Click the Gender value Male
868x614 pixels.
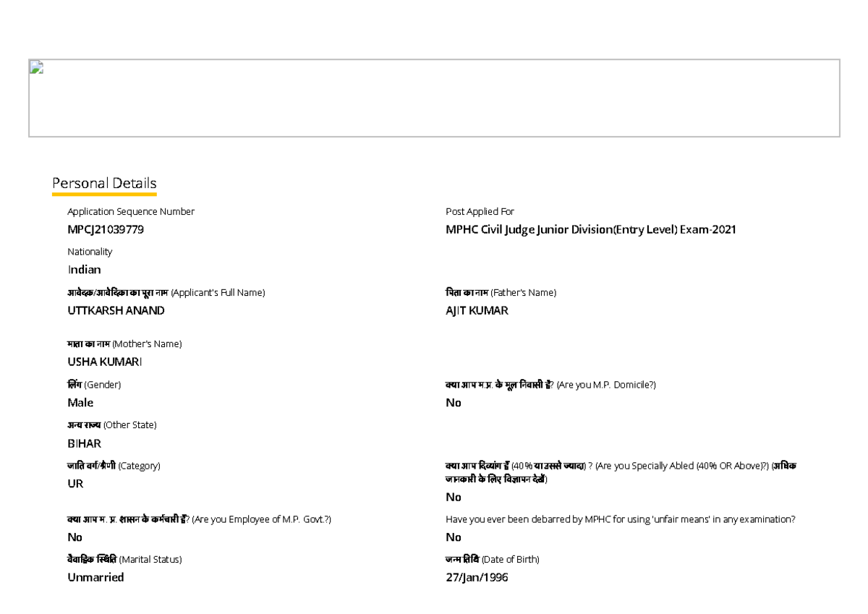pos(80,403)
